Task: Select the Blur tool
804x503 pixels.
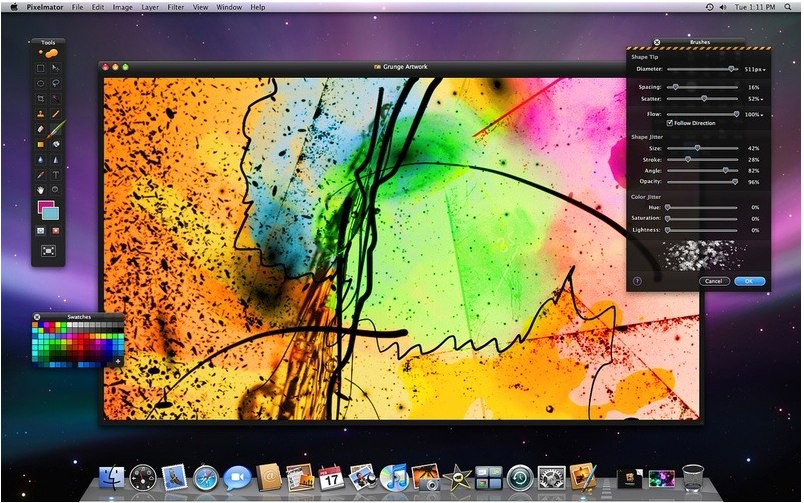Action: [41, 160]
